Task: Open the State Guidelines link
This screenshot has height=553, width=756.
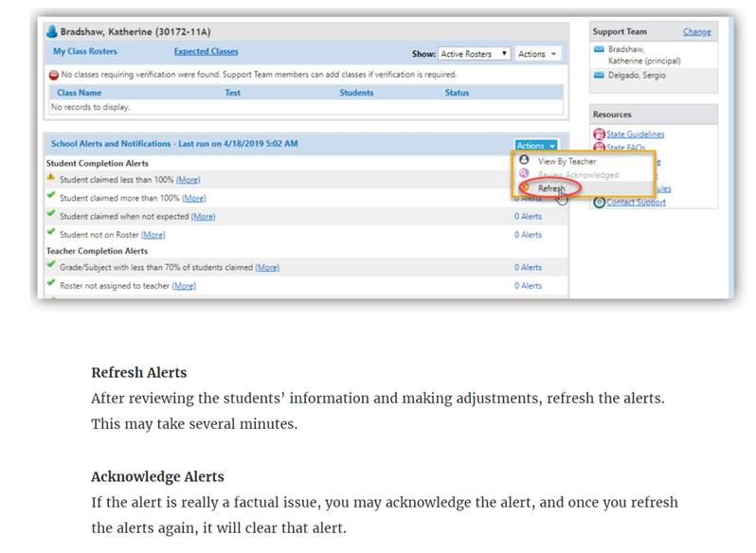Action: pos(635,134)
